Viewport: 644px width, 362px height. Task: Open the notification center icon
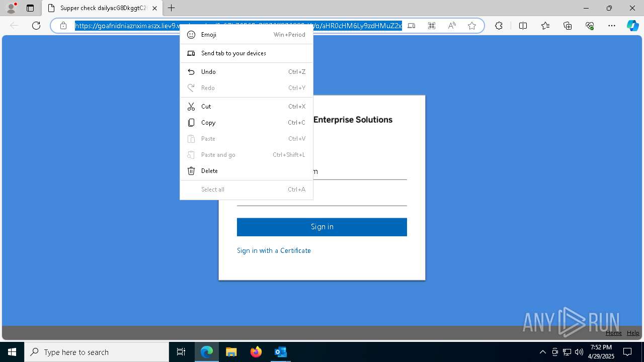pyautogui.click(x=627, y=352)
